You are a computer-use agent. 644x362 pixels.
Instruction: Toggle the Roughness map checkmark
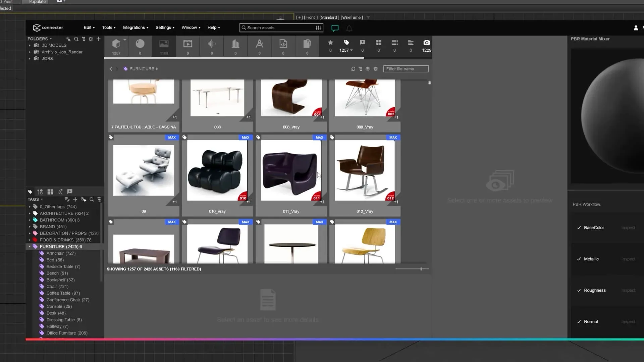coord(579,290)
